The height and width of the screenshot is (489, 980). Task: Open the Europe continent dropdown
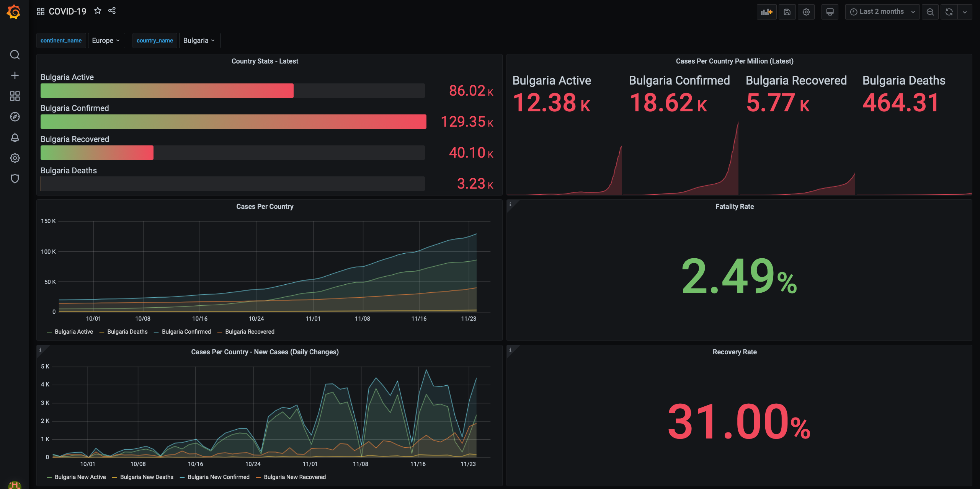pos(106,41)
